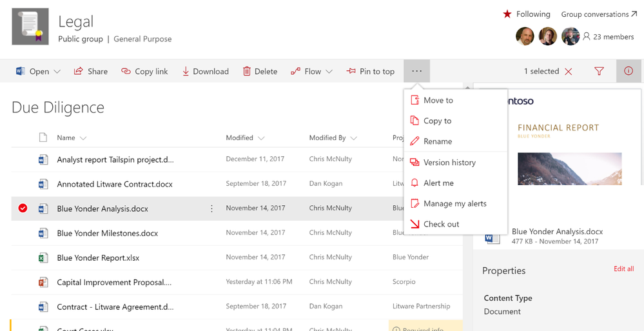Clear the 1 selected X button

[x=569, y=72]
